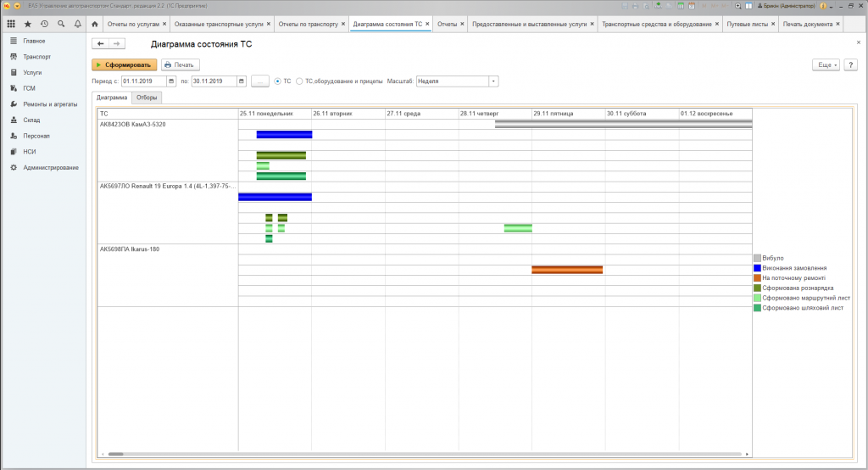Click the Виконання замовлення blue legend swatch
Viewport: 868px width, 470px height.
[x=757, y=268]
